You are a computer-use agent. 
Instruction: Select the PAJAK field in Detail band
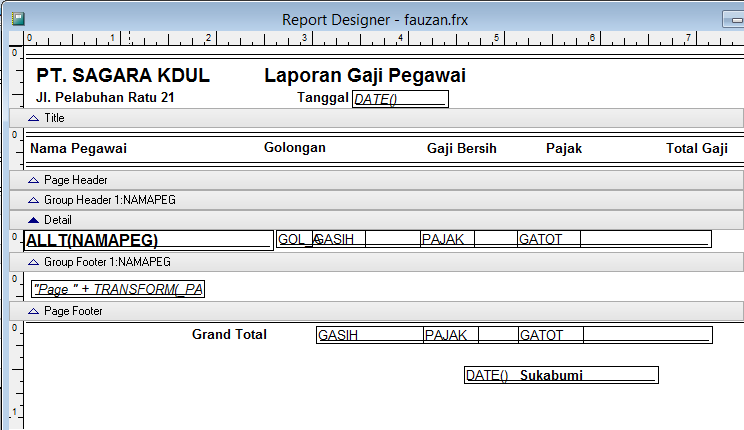(447, 239)
